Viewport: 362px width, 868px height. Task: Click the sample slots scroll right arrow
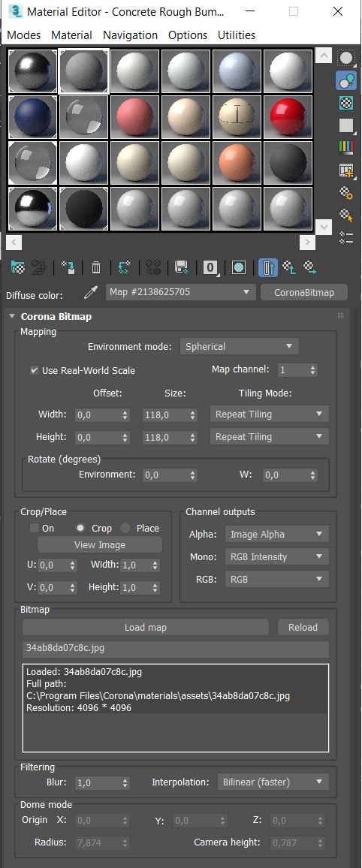[x=307, y=242]
